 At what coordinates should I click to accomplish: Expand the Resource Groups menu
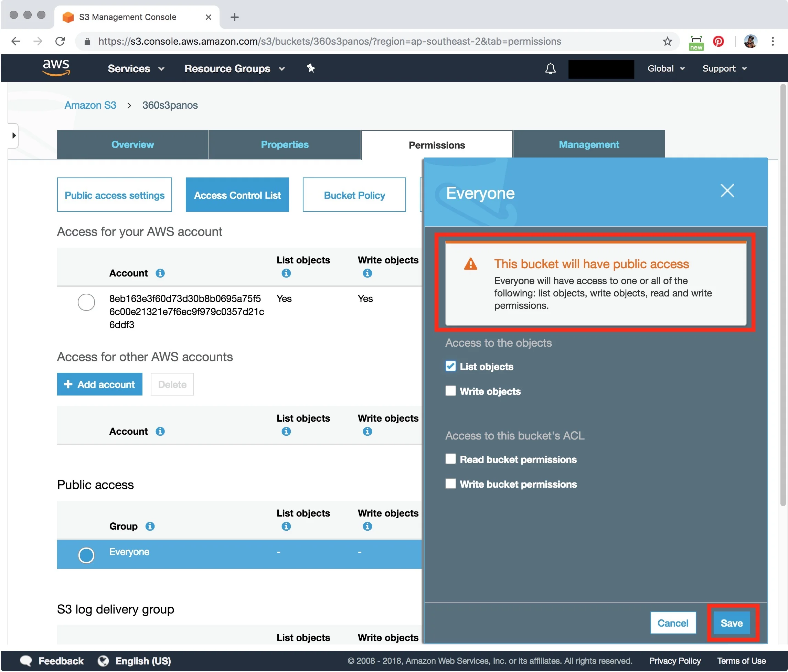(235, 68)
